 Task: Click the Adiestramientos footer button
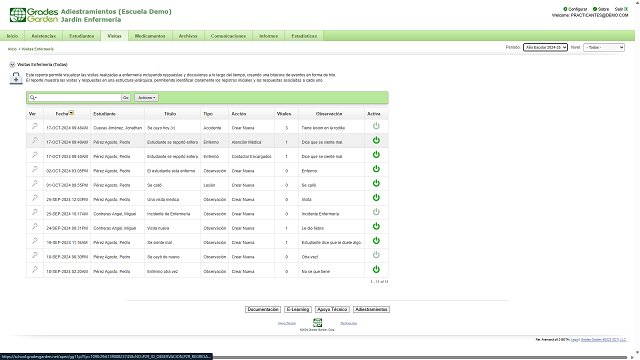click(371, 309)
